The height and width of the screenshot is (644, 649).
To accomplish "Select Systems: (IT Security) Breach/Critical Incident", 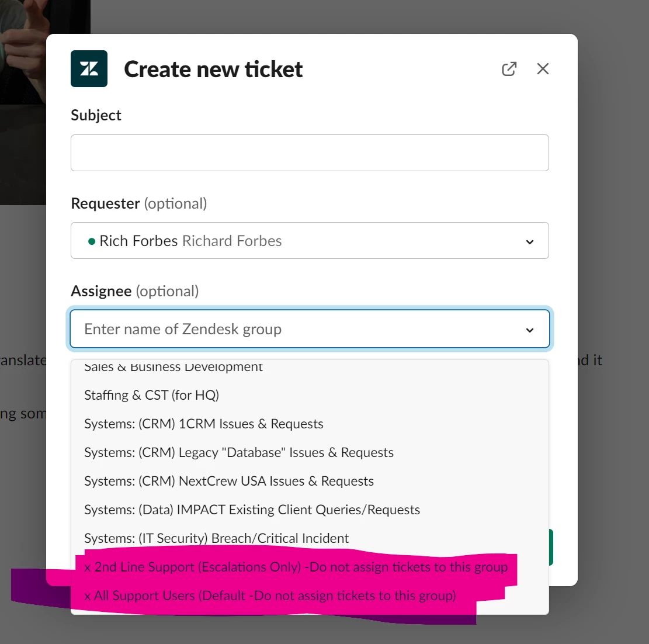I will pyautogui.click(x=310, y=538).
